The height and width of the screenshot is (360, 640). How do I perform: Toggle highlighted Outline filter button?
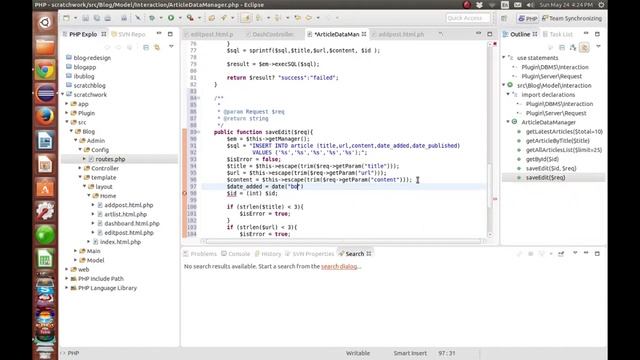pyautogui.click(x=584, y=47)
